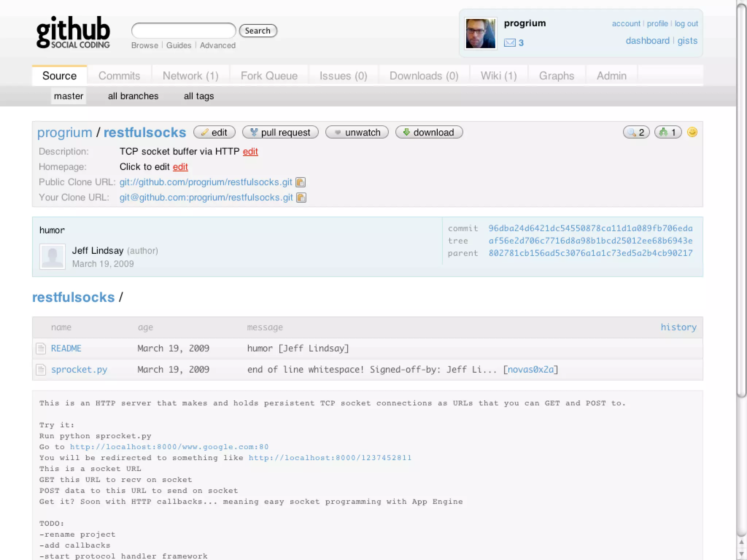Open gists link
The height and width of the screenshot is (560, 747).
click(687, 40)
